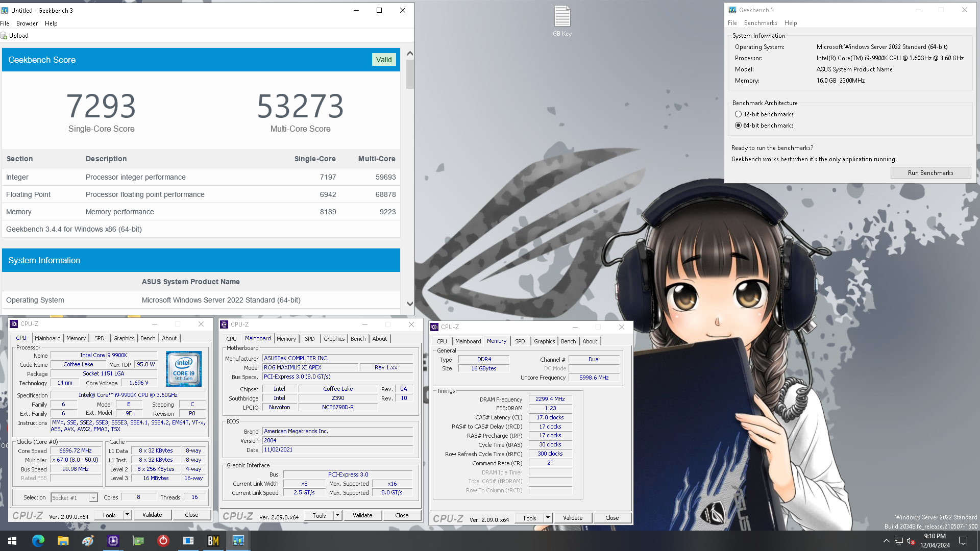Click Validate in the CPU-Z CPU window
Screen dimensions: 980x551
coord(152,515)
